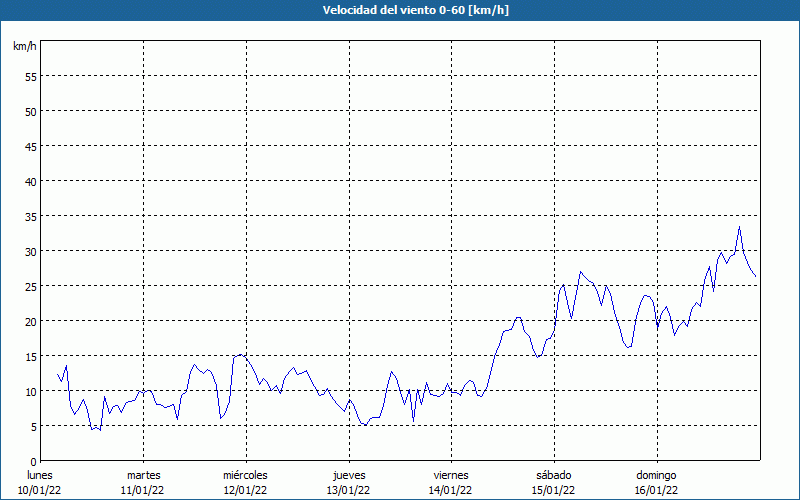Click the date 12/01/22
The width and height of the screenshot is (800, 500).
[x=245, y=490]
